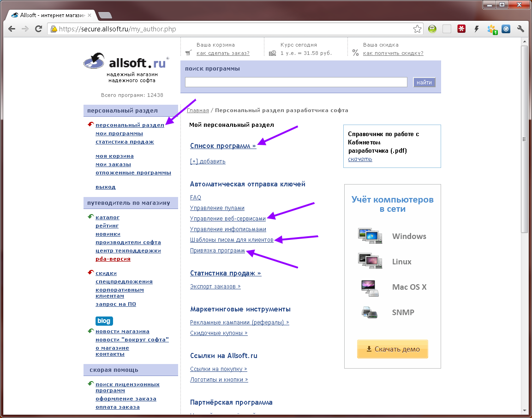This screenshot has height=418, width=532.
Task: Click 'Шаблоны писем для клиентов' link
Action: pyautogui.click(x=232, y=240)
